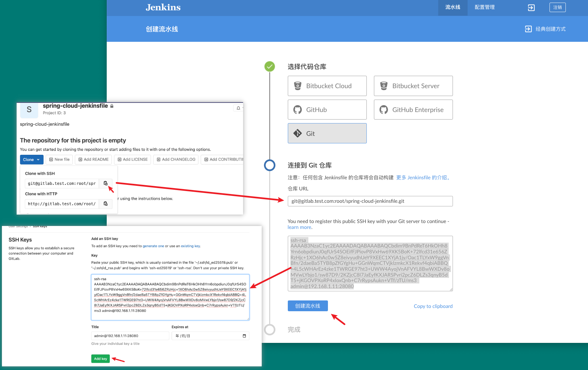The image size is (588, 370).
Task: Open the generate one link
Action: pyautogui.click(x=153, y=246)
